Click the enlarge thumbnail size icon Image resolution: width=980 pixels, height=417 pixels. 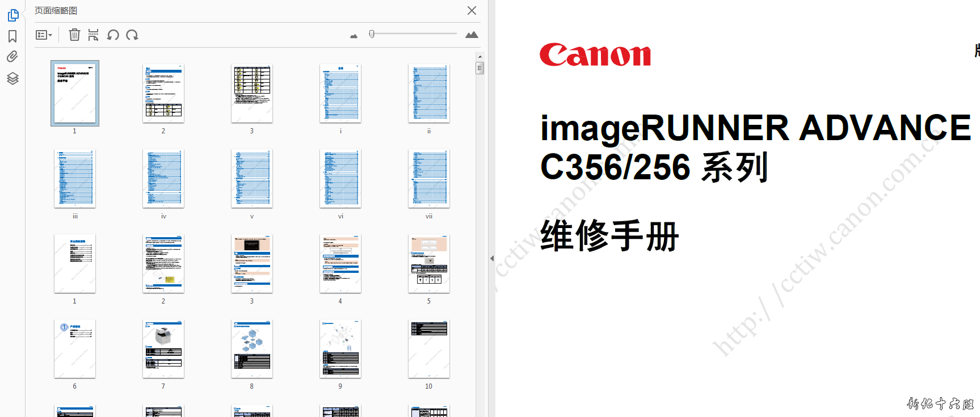(472, 35)
